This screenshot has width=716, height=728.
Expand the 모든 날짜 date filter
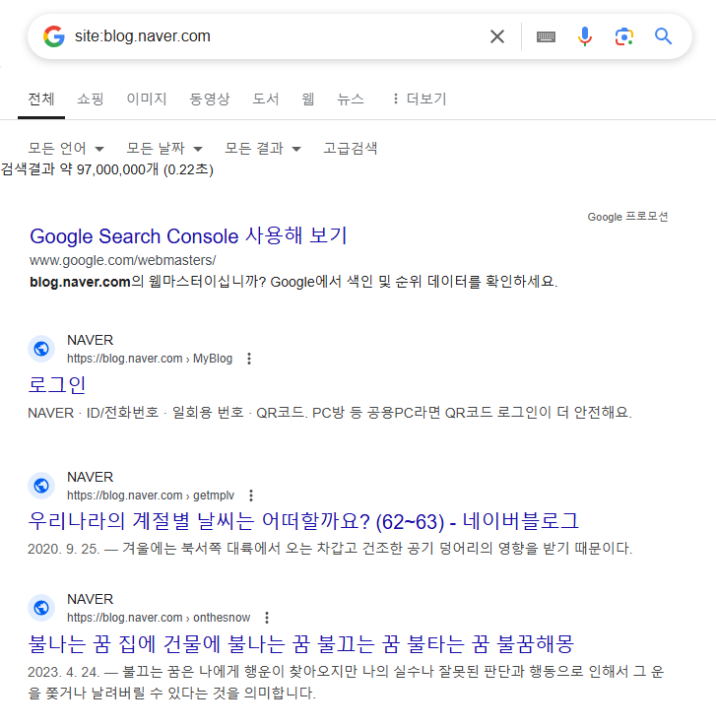click(164, 149)
